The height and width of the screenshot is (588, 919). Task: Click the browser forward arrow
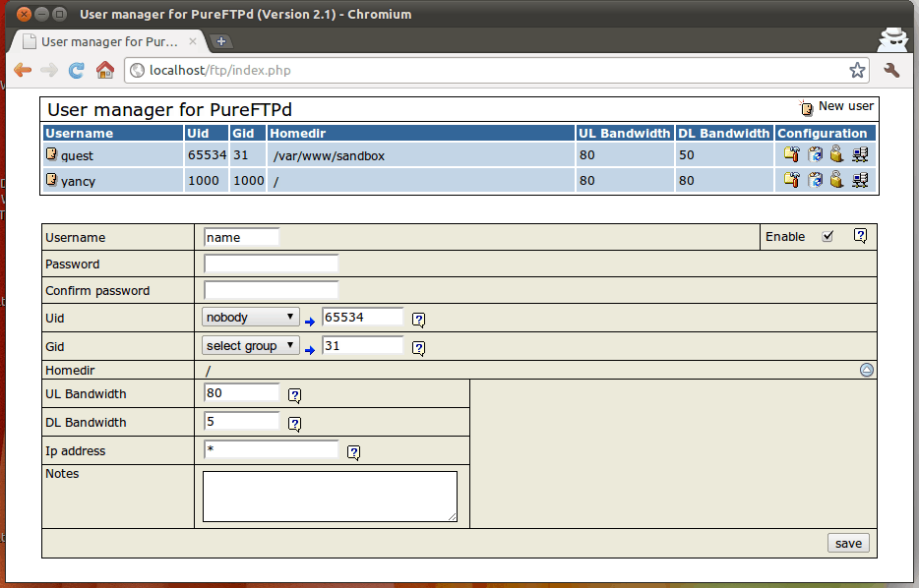(x=49, y=70)
